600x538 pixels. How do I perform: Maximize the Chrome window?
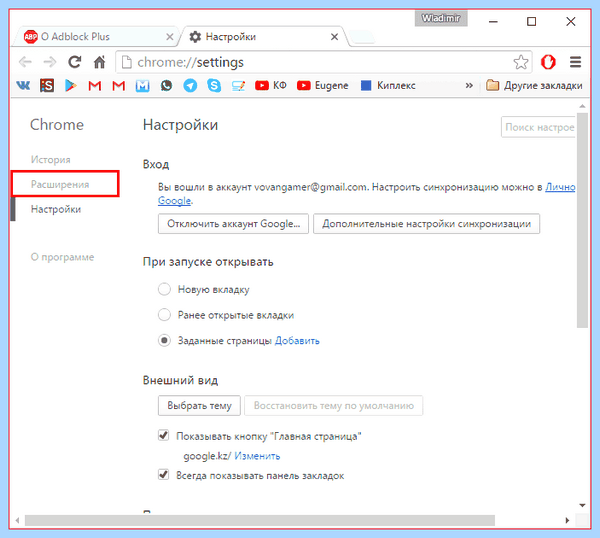click(532, 21)
